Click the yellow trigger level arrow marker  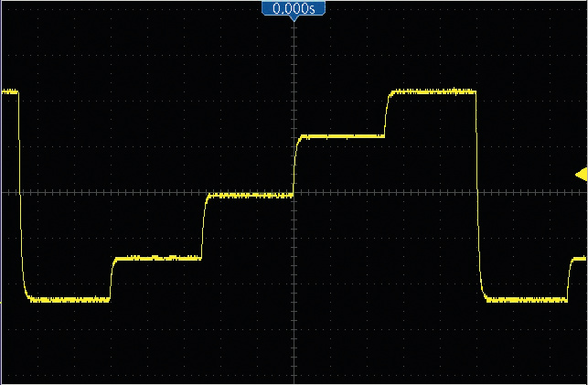coord(582,175)
